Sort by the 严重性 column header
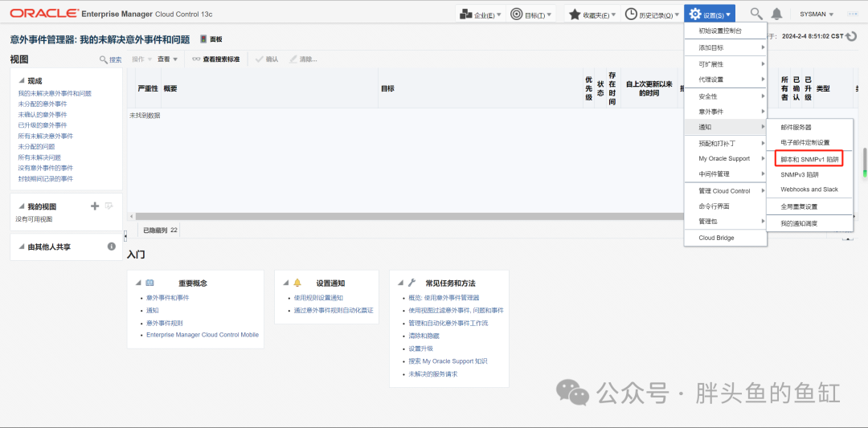Screen dimensions: 868x428 point(148,88)
